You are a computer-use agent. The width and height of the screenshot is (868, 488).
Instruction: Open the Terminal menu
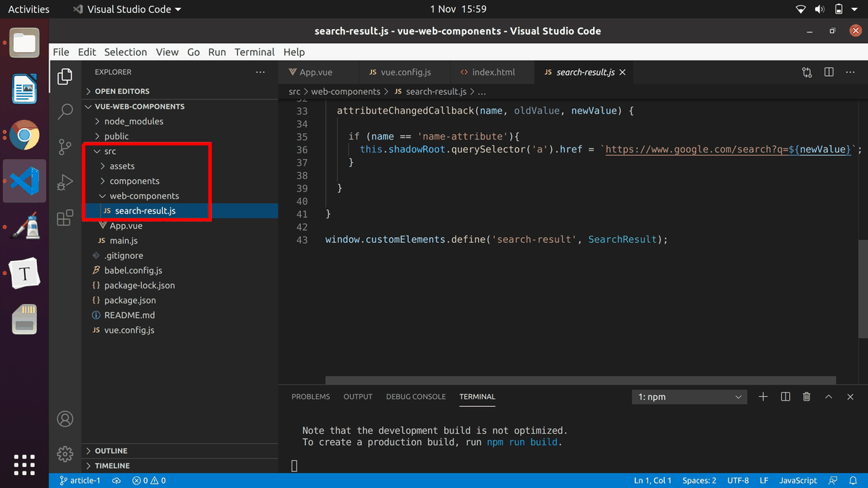click(x=254, y=51)
